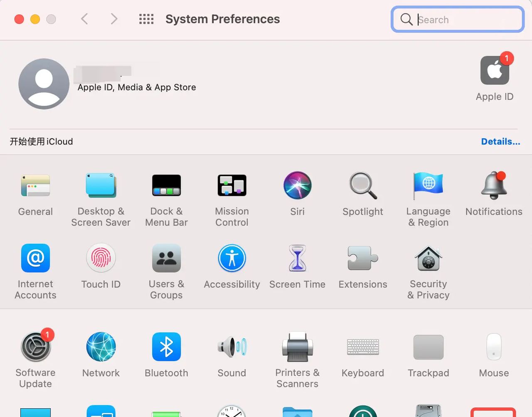Go forward with the right chevron
Screen dimensions: 532x417
pyautogui.click(x=114, y=19)
